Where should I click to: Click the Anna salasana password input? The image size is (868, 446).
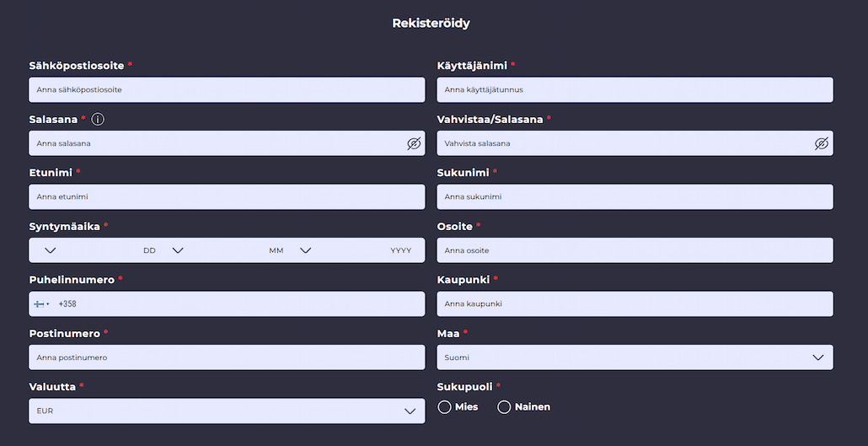pos(216,143)
